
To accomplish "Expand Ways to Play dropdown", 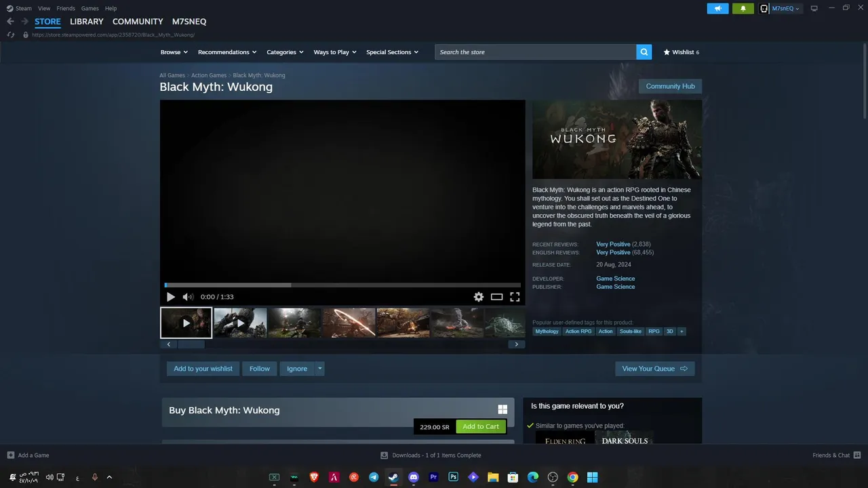I will 334,52.
